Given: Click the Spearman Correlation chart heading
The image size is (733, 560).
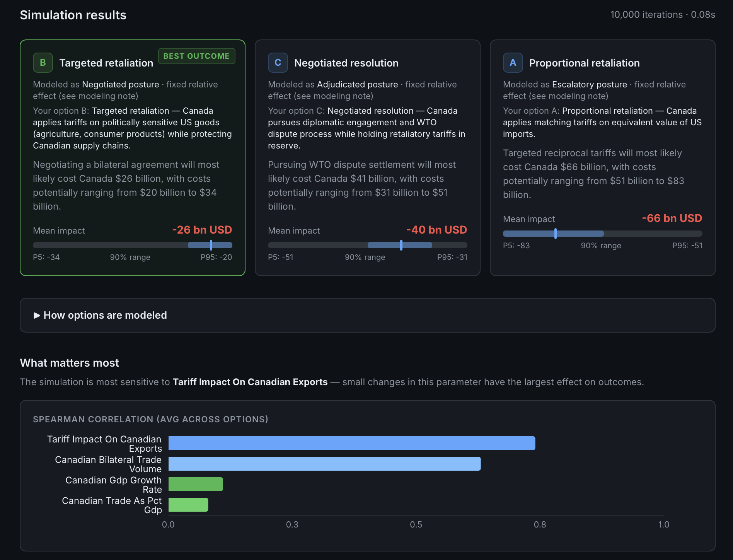Looking at the screenshot, I should coord(150,419).
